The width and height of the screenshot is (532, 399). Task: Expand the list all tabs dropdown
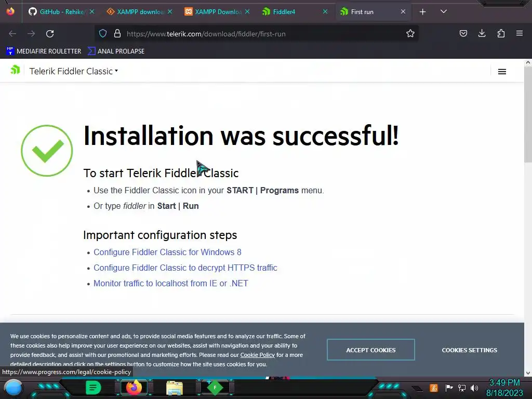tap(444, 11)
